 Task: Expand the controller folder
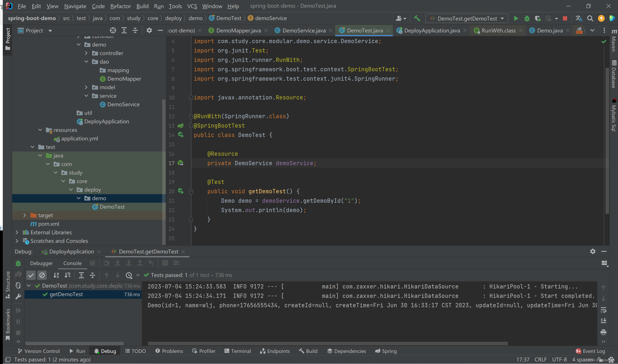86,53
